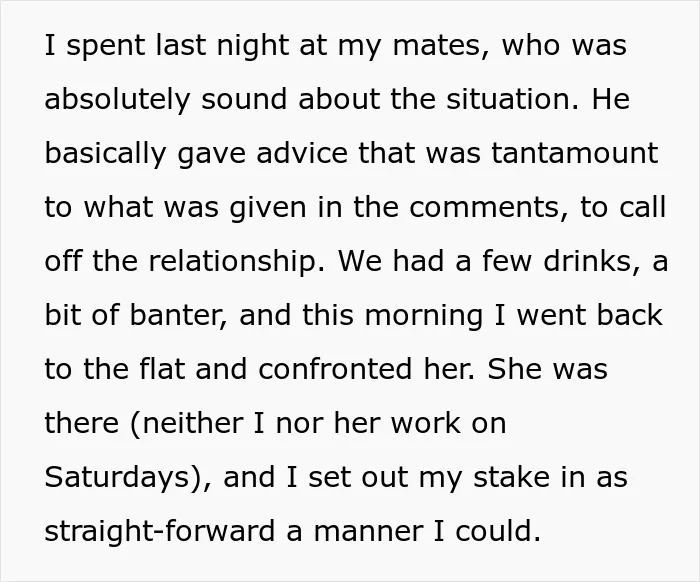The height and width of the screenshot is (582, 700).
Task: Click the word "confronted" in the text
Action: tap(335, 369)
